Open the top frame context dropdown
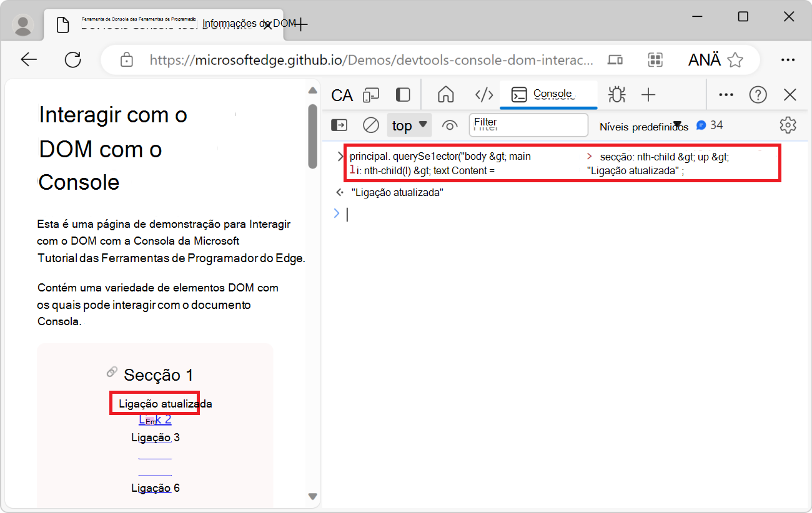This screenshot has height=513, width=812. coord(409,125)
